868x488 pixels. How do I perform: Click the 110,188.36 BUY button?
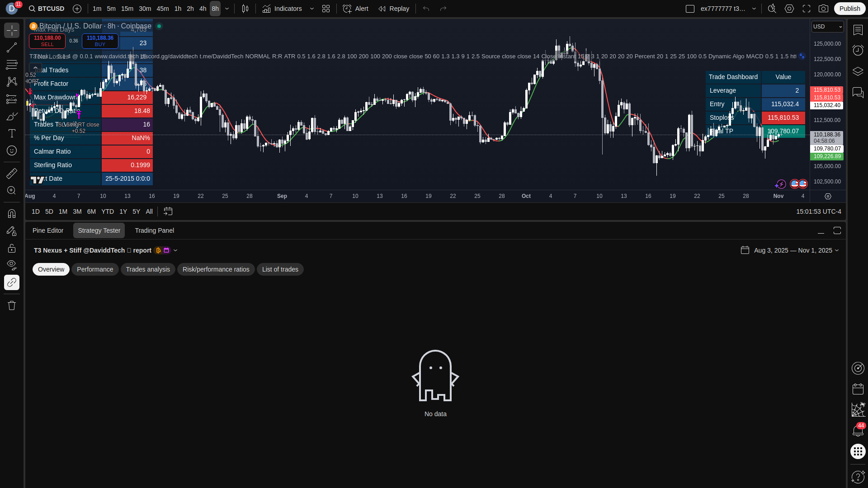100,41
